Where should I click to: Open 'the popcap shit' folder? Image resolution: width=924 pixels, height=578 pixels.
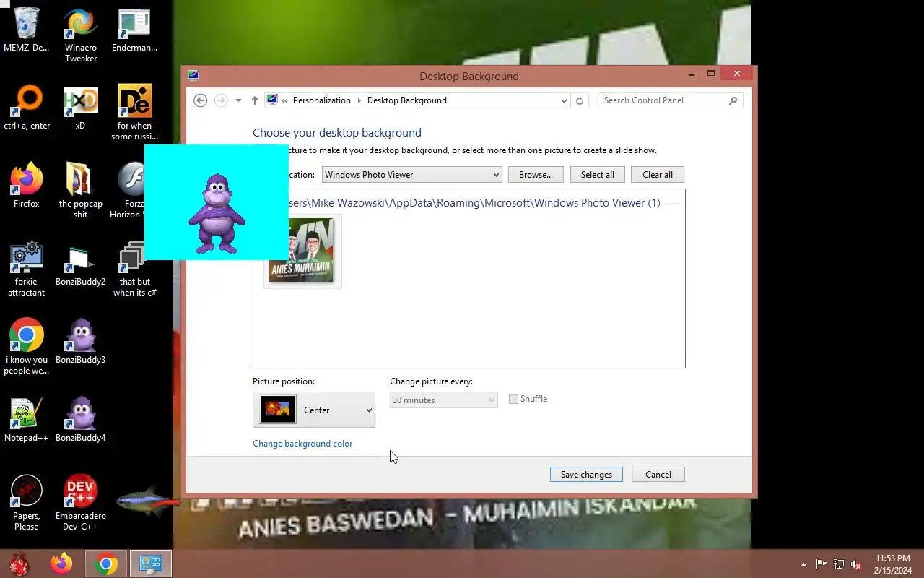(x=81, y=191)
